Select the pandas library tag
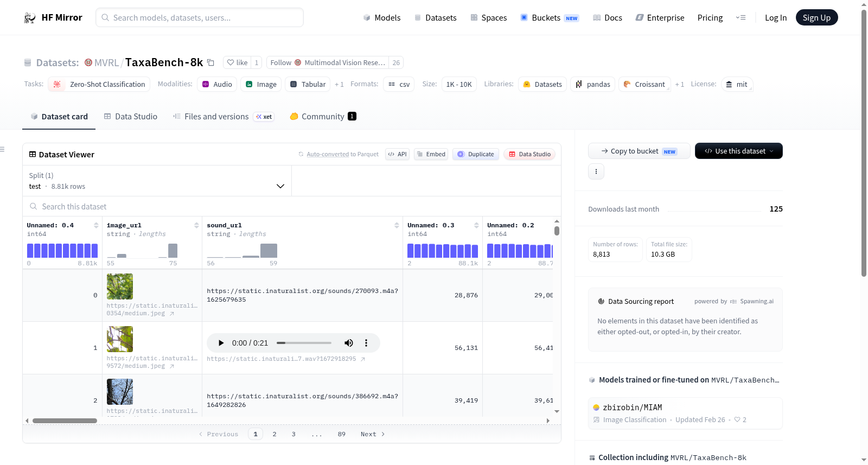This screenshot has height=465, width=868. pos(592,85)
